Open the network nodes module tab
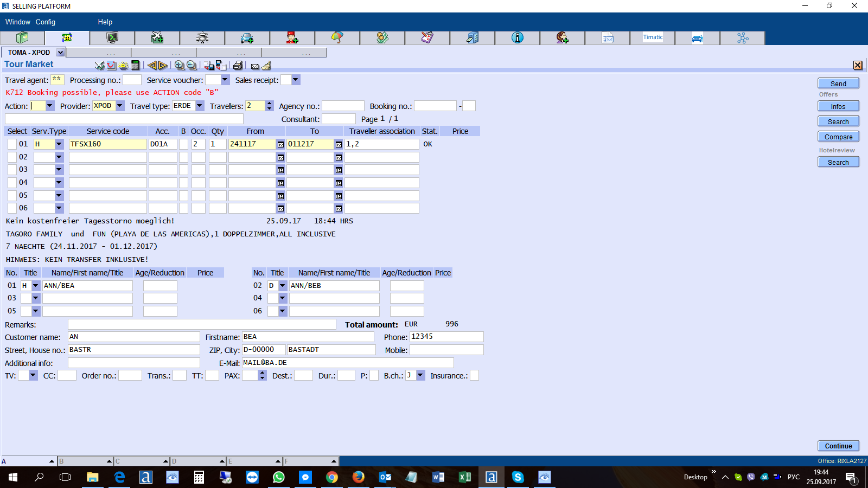This screenshot has width=868, height=488. (x=743, y=37)
